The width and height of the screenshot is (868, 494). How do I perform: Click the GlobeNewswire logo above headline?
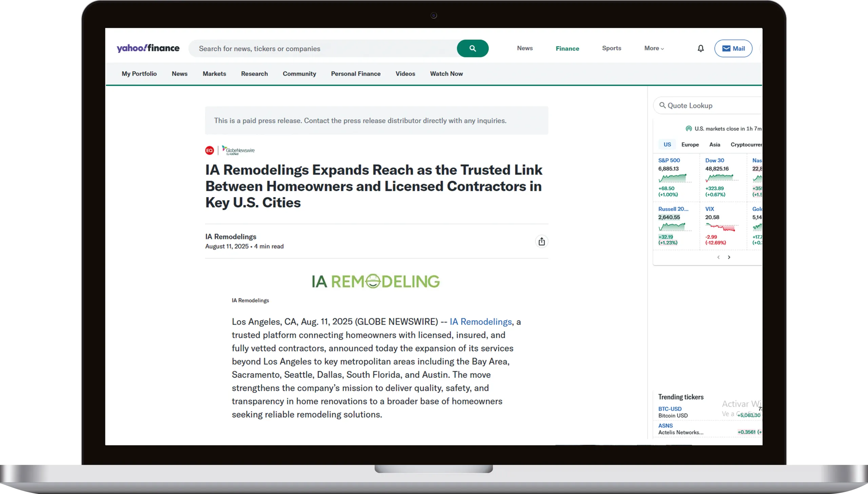(x=238, y=150)
